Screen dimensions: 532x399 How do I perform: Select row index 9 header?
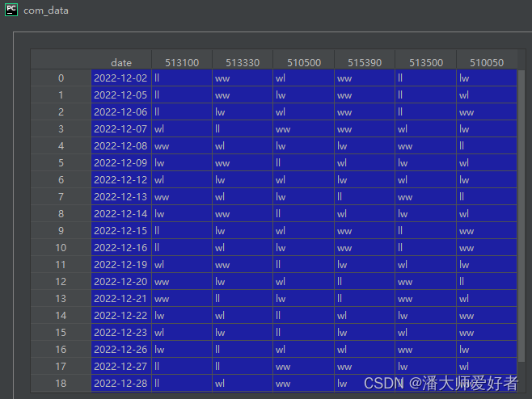(61, 230)
